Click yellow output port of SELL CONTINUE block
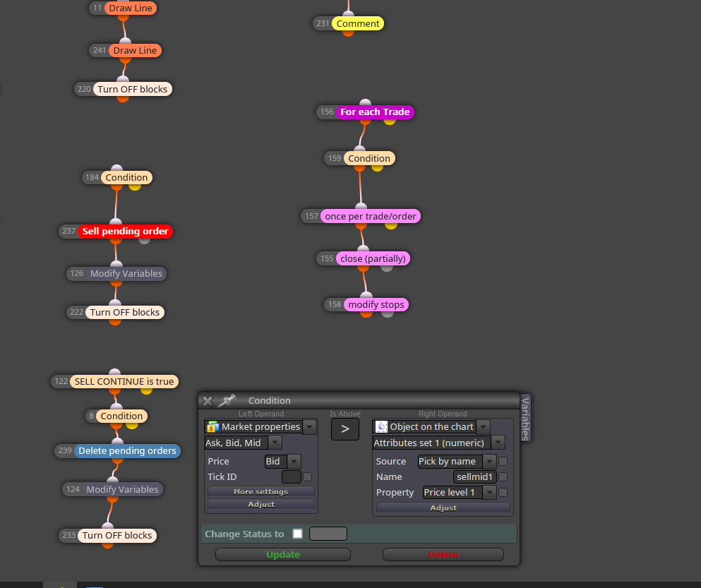701x588 pixels. pos(146,390)
